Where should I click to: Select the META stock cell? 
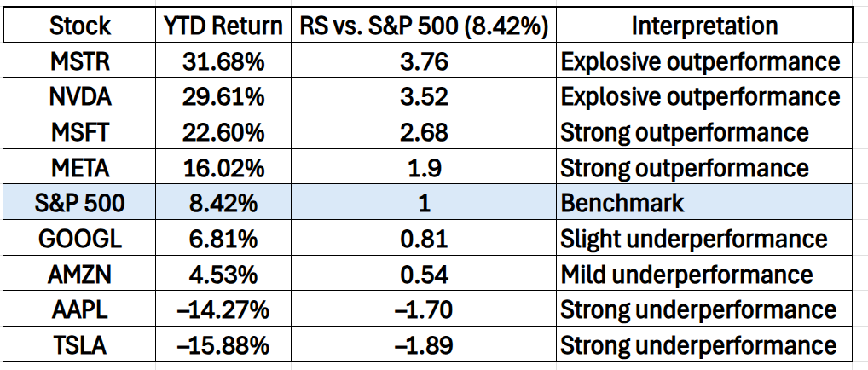coord(79,168)
